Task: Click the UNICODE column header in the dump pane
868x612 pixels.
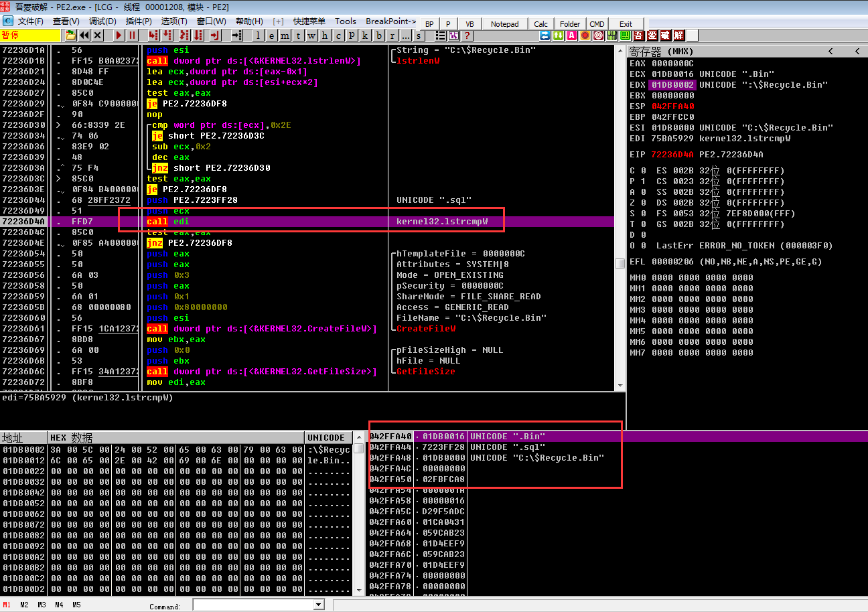Action: [x=329, y=437]
